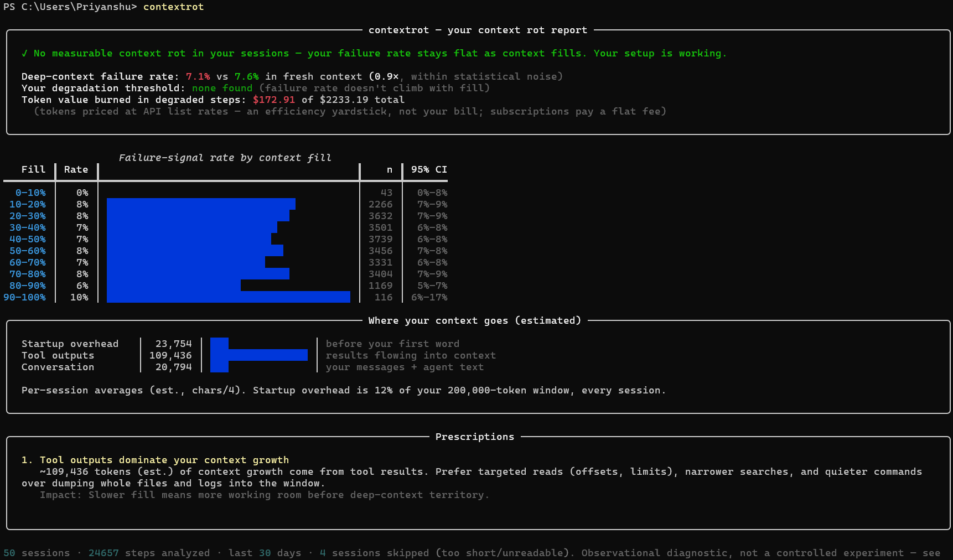
Task: Click the 'Where your context goes (estimated)' title
Action: pos(475,320)
